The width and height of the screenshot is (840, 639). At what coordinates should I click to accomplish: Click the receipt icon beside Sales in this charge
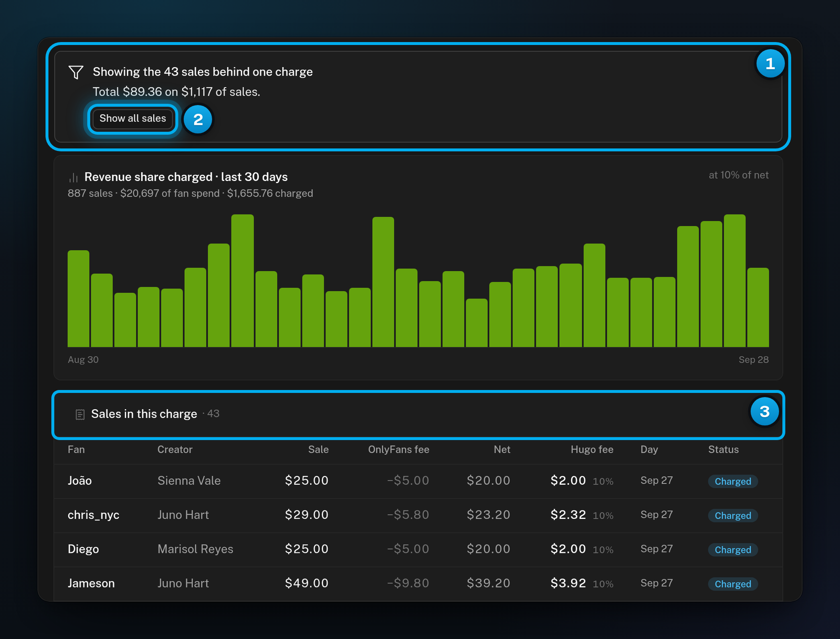pos(80,414)
